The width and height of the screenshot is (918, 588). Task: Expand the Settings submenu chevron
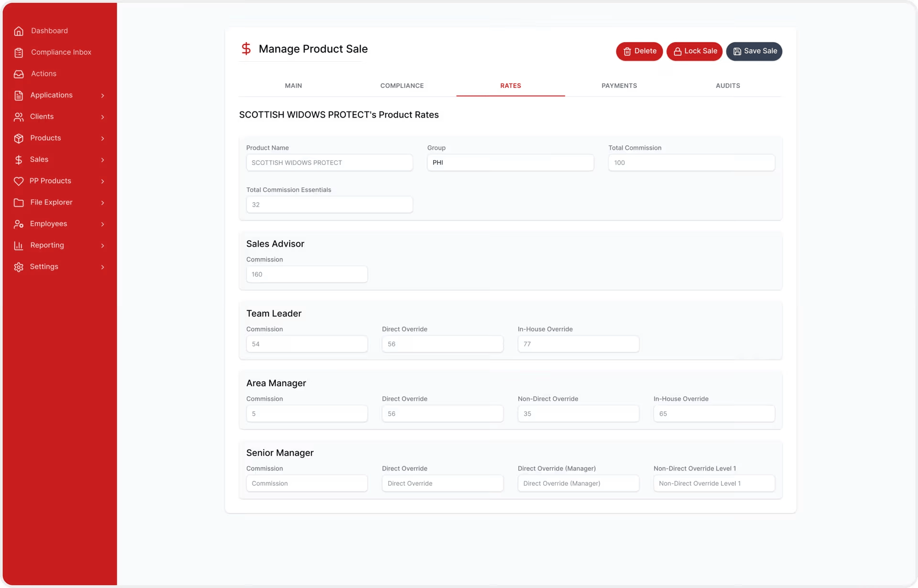click(102, 267)
